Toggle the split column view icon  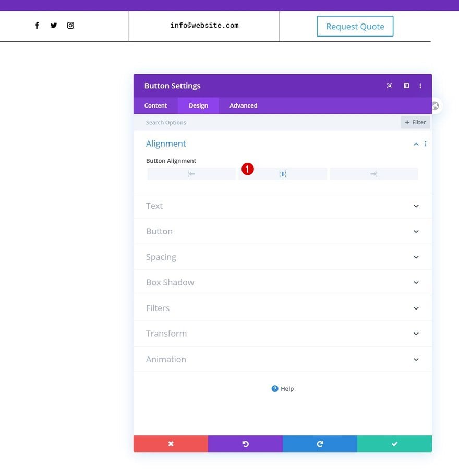(406, 86)
